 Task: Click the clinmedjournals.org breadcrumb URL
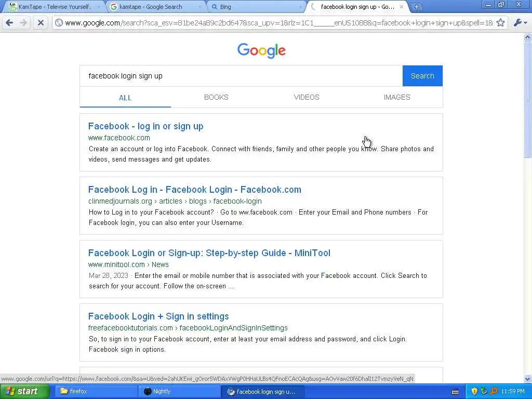coord(175,201)
